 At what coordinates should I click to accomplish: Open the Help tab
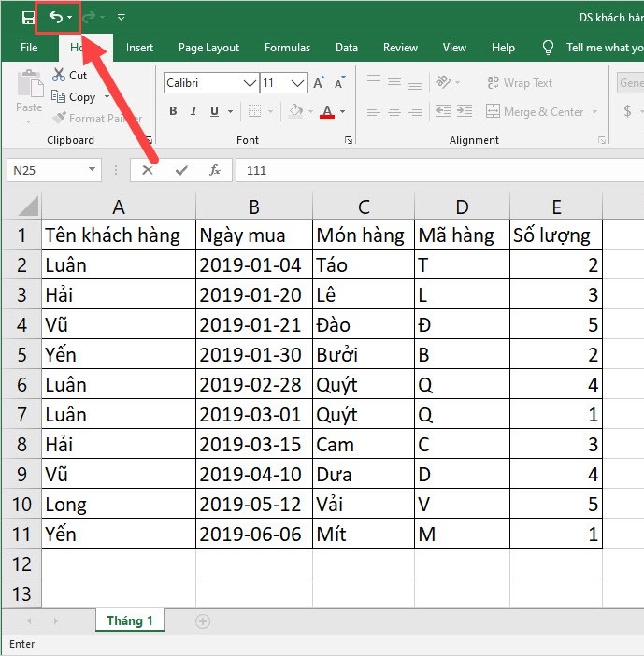503,48
